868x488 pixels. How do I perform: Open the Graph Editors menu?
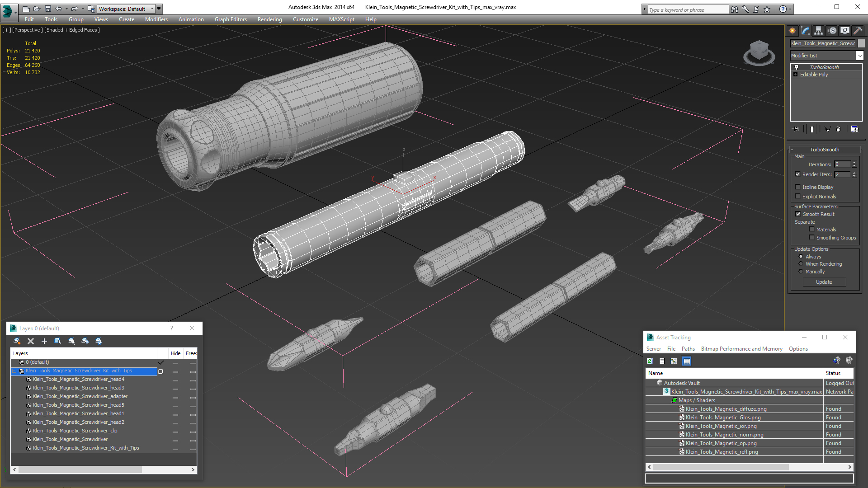tap(231, 19)
